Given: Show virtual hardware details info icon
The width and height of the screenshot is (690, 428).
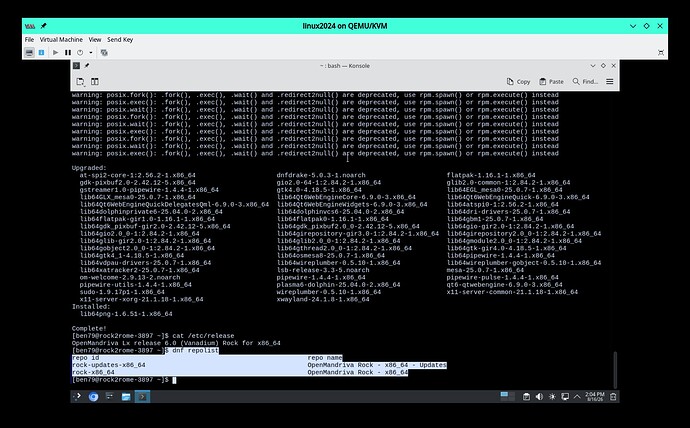Looking at the screenshot, I should coord(41,53).
